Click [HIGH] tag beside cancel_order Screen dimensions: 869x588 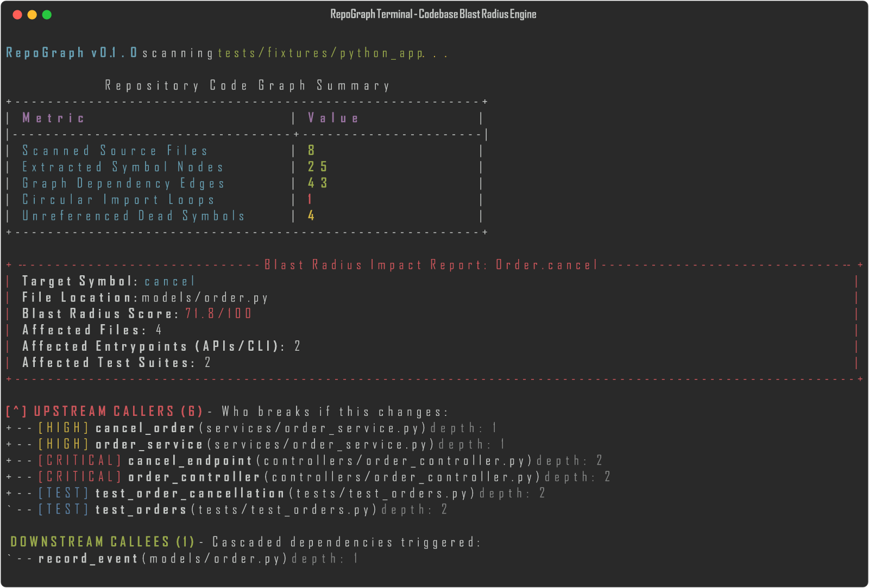(x=64, y=428)
